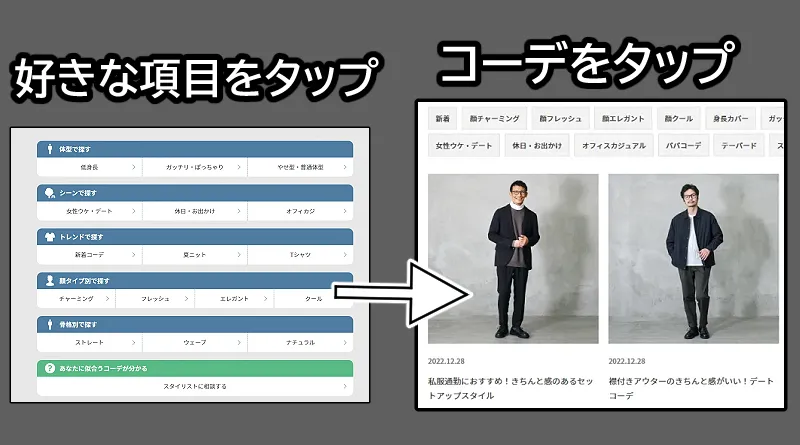Select the クール face type cell
This screenshot has width=800, height=445.
coord(313,299)
